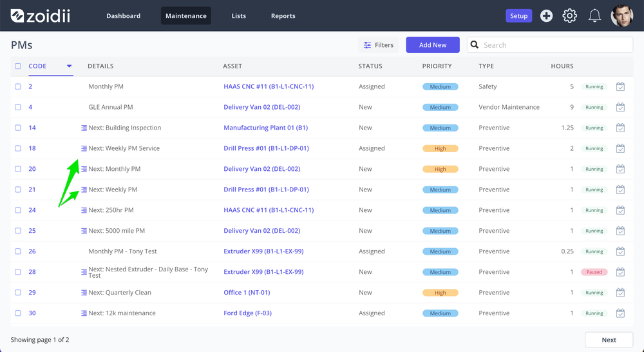Open calendar icon for PM 25 row

pos(620,230)
